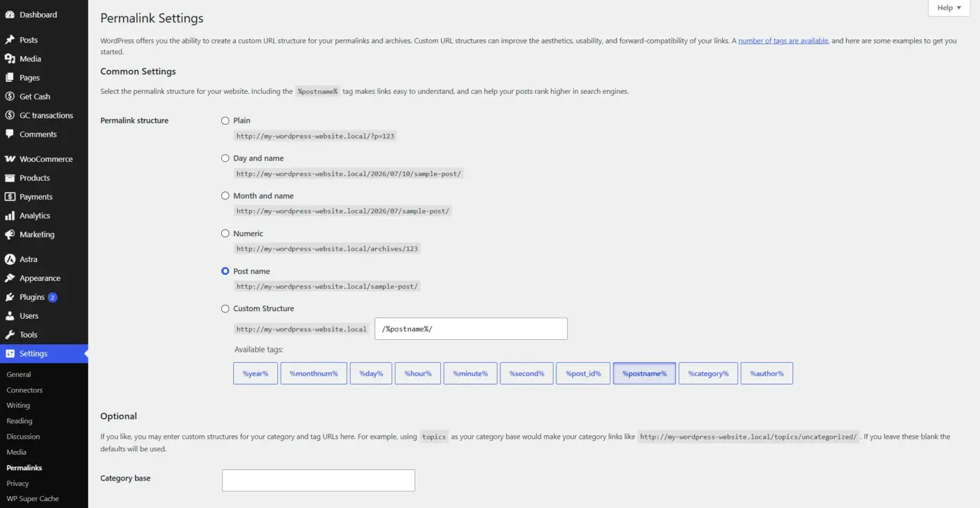Click the 'Permalink structure' row label
The width and height of the screenshot is (980, 508).
click(x=134, y=121)
